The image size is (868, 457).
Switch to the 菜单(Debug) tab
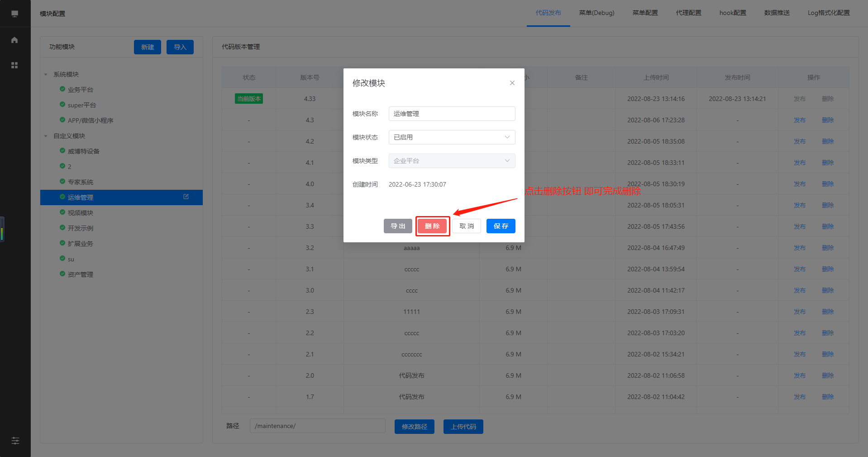596,13
